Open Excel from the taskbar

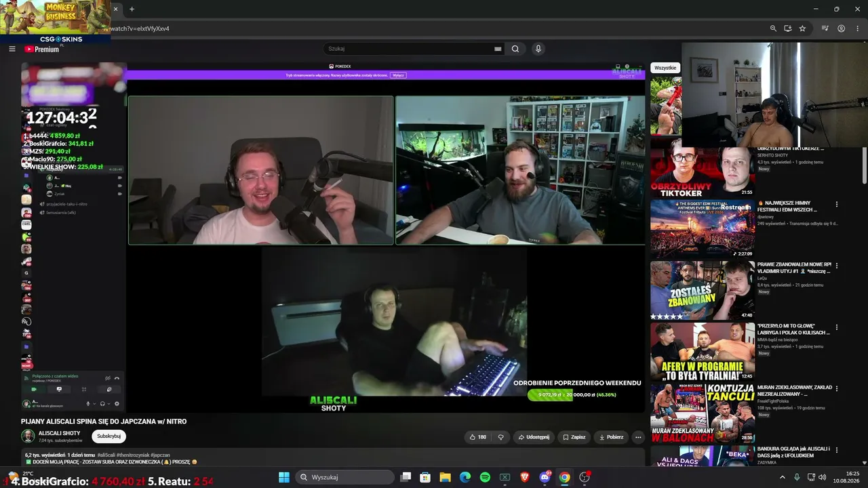point(505,477)
